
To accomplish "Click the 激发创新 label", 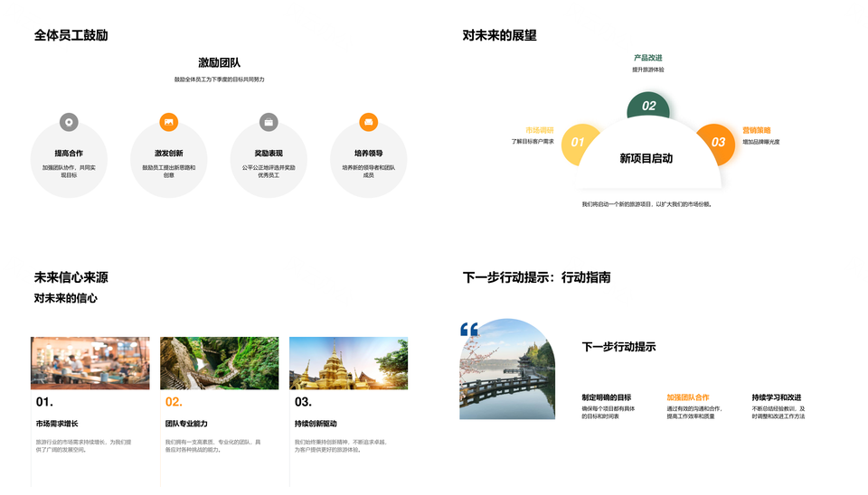I will click(x=169, y=154).
